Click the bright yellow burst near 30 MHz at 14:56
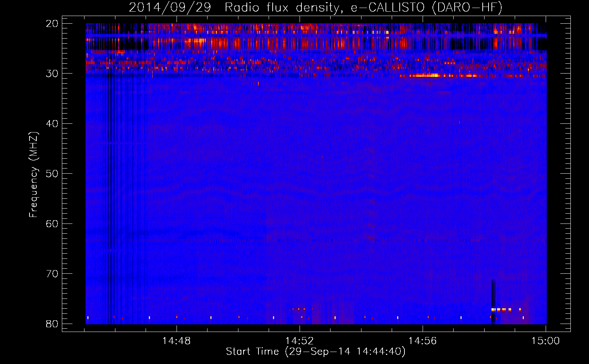The height and width of the screenshot is (364, 589). tap(427, 76)
